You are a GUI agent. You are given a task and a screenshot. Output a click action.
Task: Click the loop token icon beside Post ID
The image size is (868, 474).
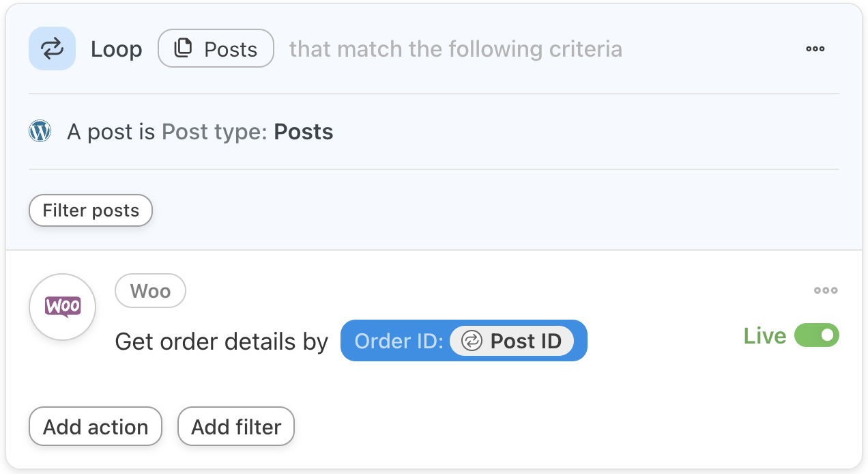click(472, 341)
